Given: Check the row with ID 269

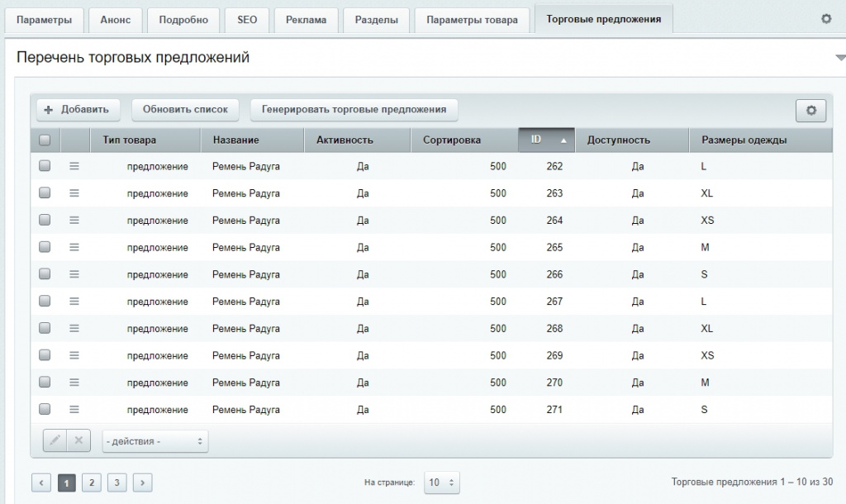Looking at the screenshot, I should [45, 354].
